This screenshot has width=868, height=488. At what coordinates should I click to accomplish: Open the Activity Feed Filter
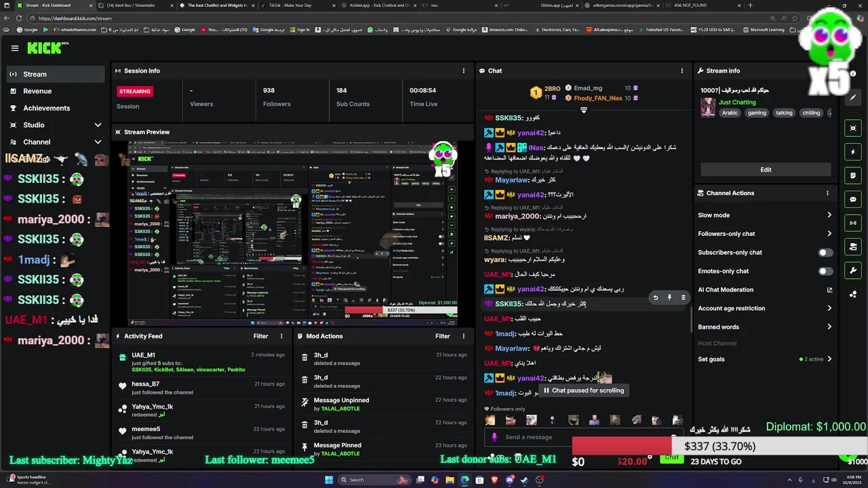click(260, 336)
